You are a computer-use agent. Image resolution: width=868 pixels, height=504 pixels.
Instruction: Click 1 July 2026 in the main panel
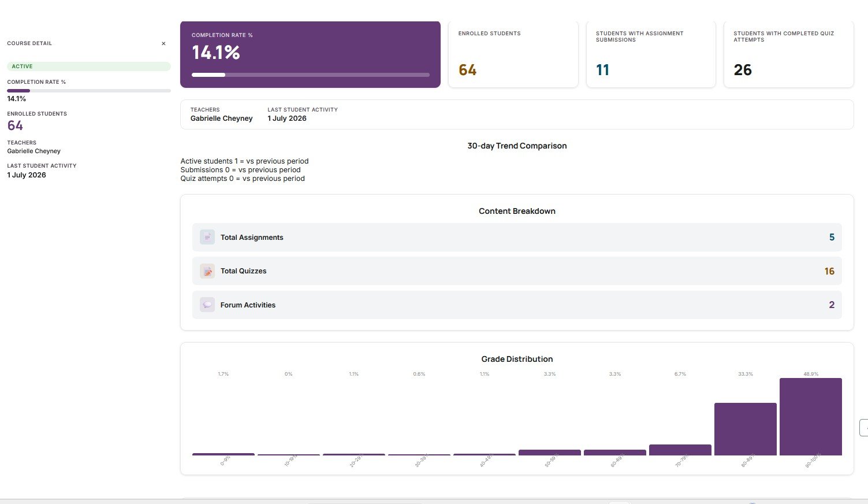pos(287,118)
